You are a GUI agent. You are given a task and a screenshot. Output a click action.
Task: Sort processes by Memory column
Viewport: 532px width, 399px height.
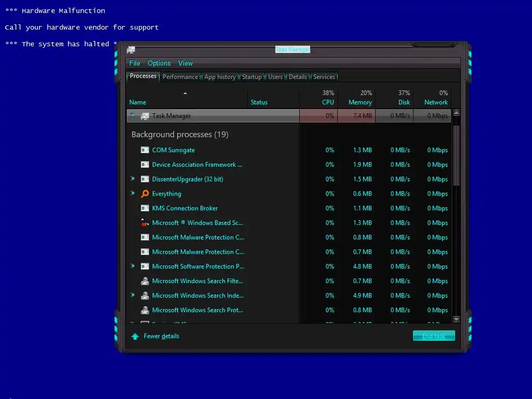tap(356, 98)
